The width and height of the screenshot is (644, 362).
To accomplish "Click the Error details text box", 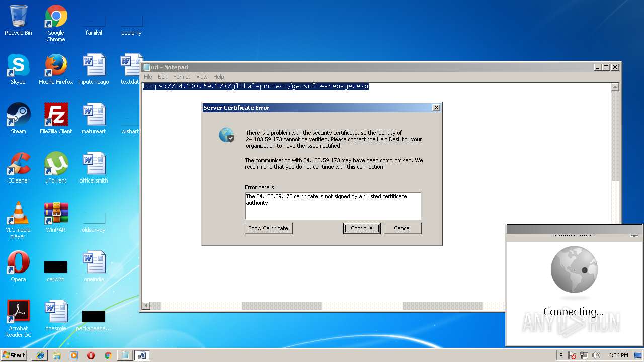I will pyautogui.click(x=333, y=206).
